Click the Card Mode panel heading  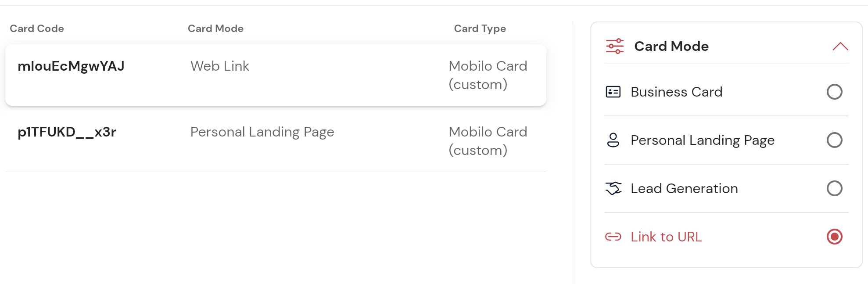[671, 46]
